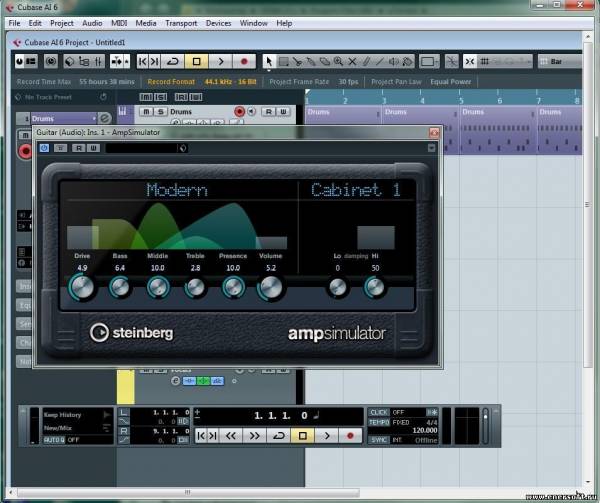The width and height of the screenshot is (600, 503).
Task: Go to next marker in top toolbar
Action: [x=154, y=61]
